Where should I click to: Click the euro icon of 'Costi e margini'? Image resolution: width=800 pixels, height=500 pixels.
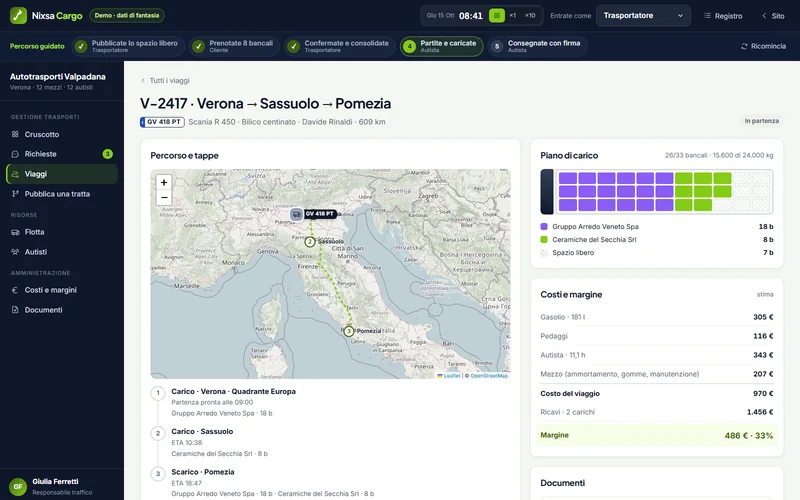click(15, 290)
